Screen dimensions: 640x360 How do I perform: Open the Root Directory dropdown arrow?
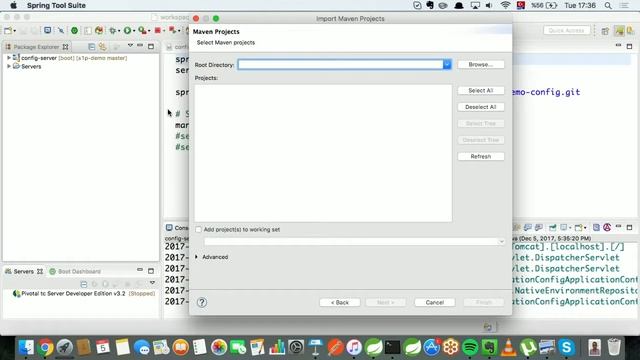[x=447, y=64]
